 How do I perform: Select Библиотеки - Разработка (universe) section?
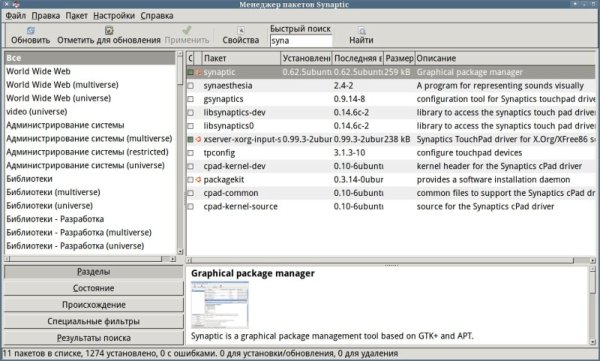[x=90, y=246]
